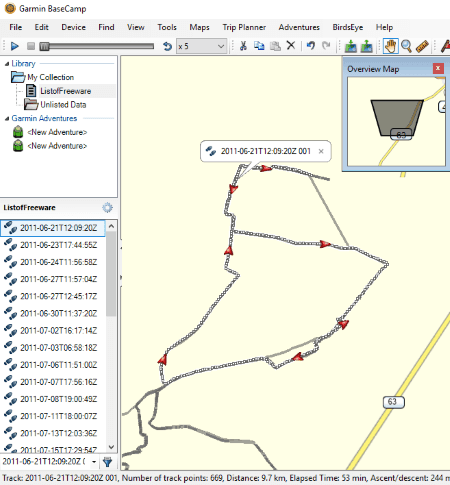Open the View menu
Viewport: 450px width, 485px height.
tap(136, 27)
